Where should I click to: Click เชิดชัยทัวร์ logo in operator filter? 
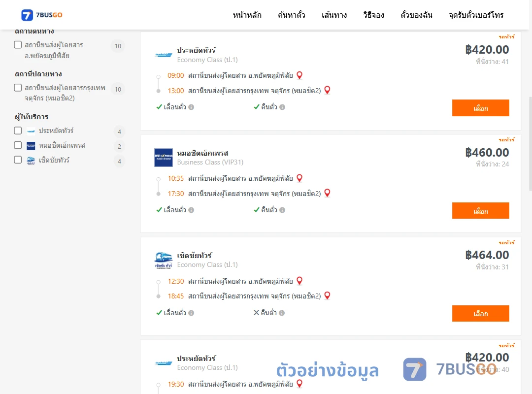click(31, 161)
